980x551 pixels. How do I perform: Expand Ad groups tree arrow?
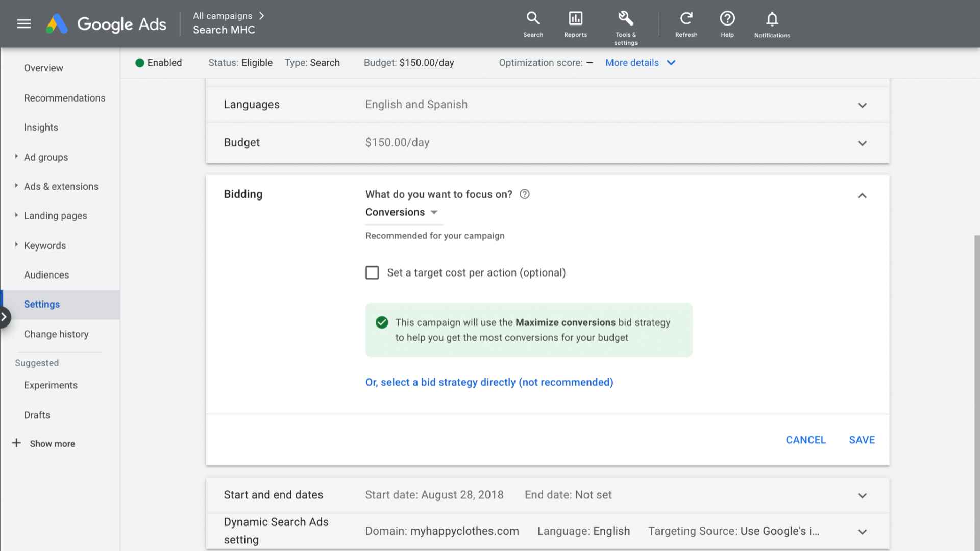click(x=16, y=156)
